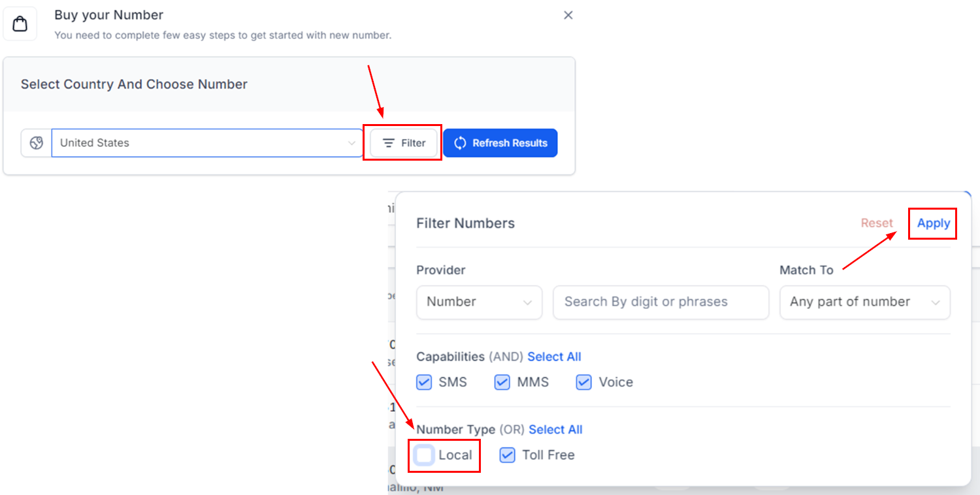Reset the number filters
The image size is (980, 495).
click(x=876, y=223)
